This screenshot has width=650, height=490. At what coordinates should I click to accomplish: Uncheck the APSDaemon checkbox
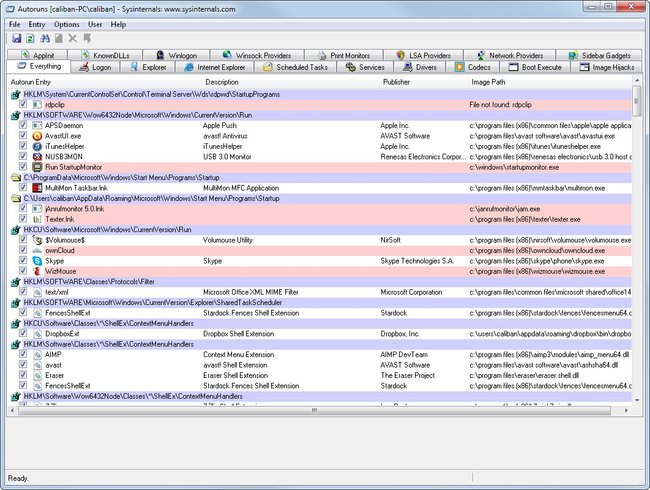[x=23, y=125]
